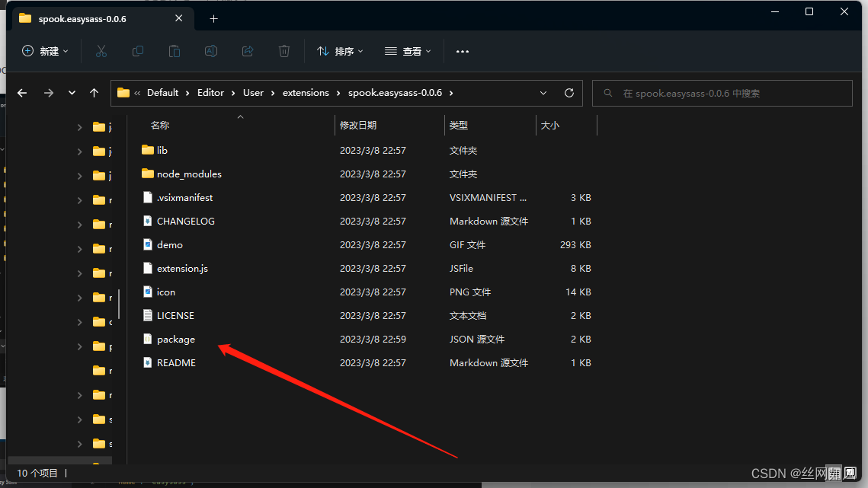
Task: Select the package JSON file
Action: tap(176, 339)
